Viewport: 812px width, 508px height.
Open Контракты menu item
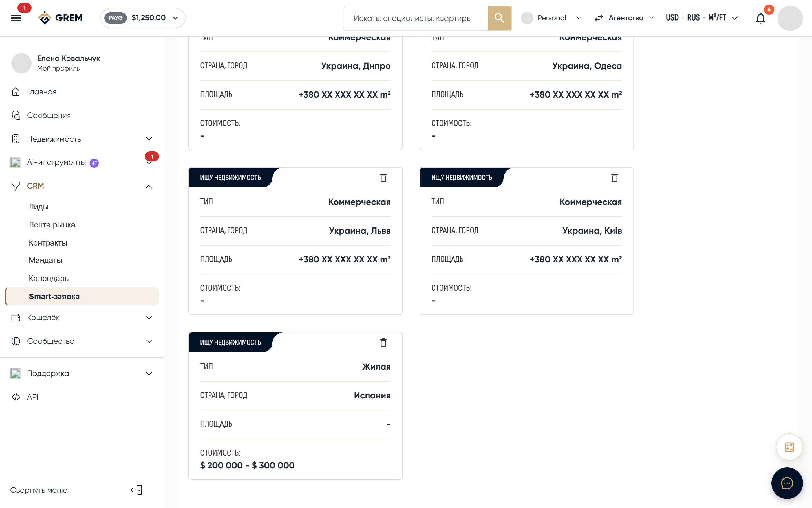pos(48,243)
